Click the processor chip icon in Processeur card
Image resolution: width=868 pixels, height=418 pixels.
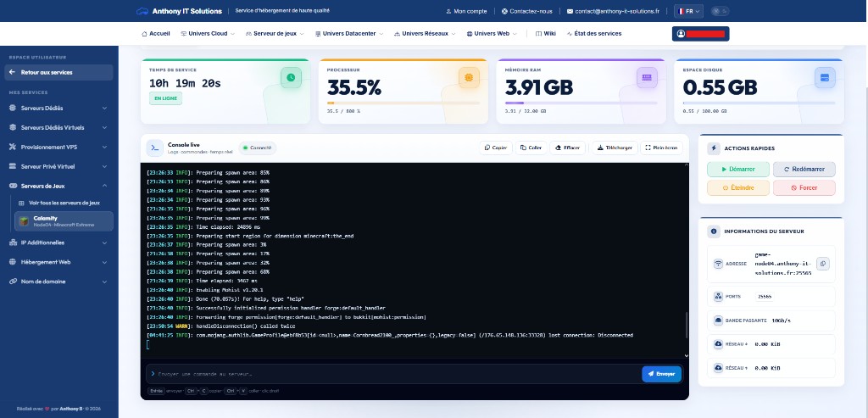coord(469,78)
